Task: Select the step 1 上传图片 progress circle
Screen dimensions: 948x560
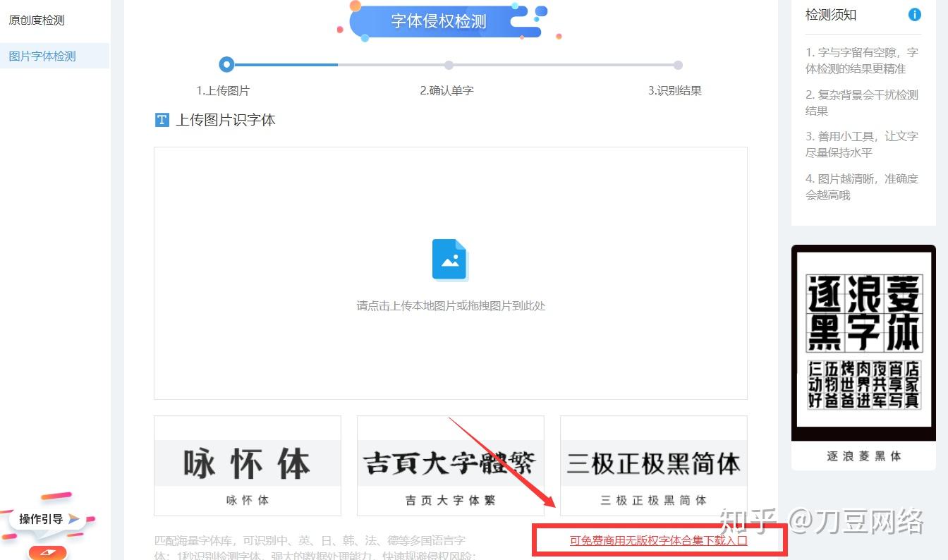Action: (226, 64)
